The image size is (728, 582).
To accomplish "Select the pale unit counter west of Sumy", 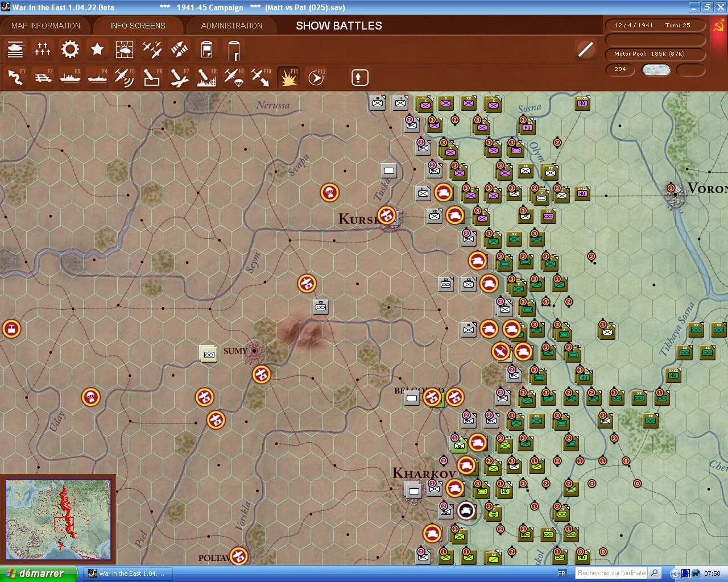I will pos(208,354).
